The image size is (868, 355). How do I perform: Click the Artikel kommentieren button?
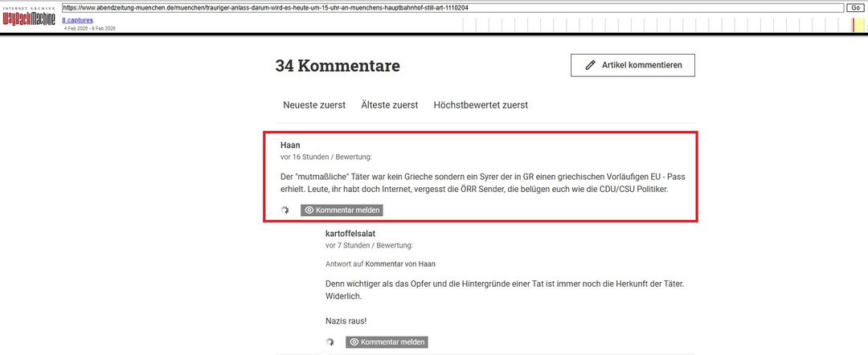[x=633, y=65]
